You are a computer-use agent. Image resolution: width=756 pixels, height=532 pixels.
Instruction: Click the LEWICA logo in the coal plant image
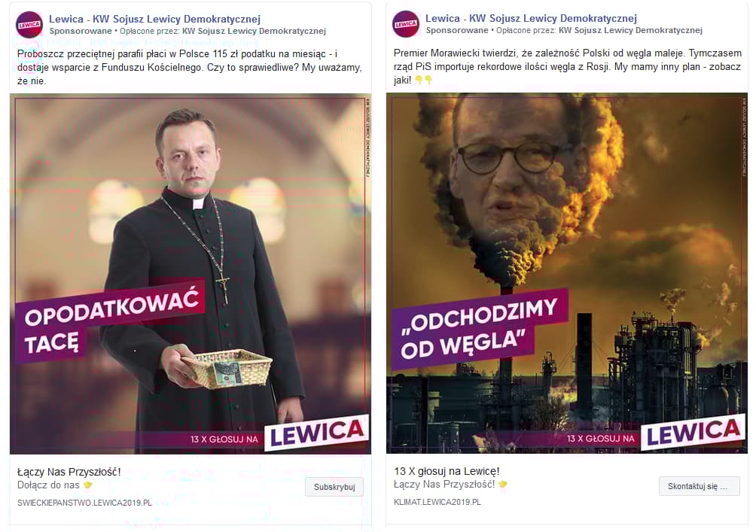[x=694, y=432]
